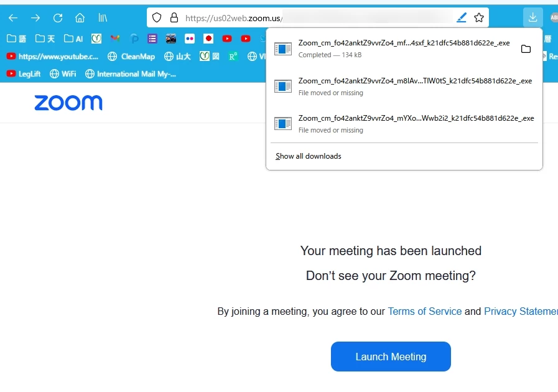This screenshot has width=558, height=392.
Task: Open the Gmail bookmark icon
Action: (115, 39)
